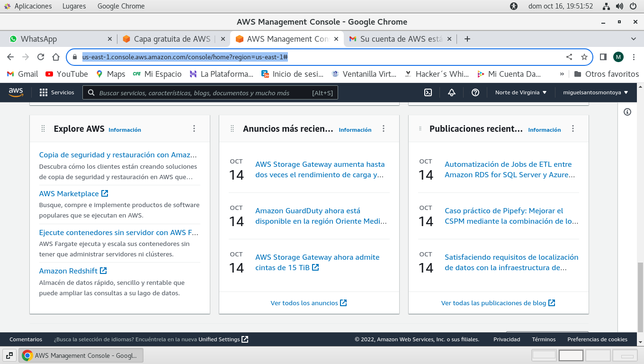This screenshot has height=364, width=644.
Task: Expand the Norte de Virginia region dropdown
Action: tap(521, 92)
